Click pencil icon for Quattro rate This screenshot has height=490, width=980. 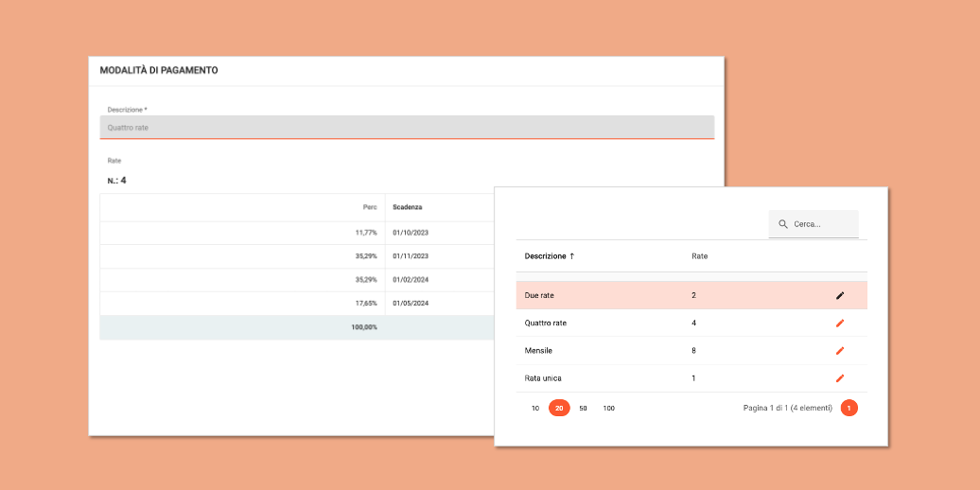point(839,324)
